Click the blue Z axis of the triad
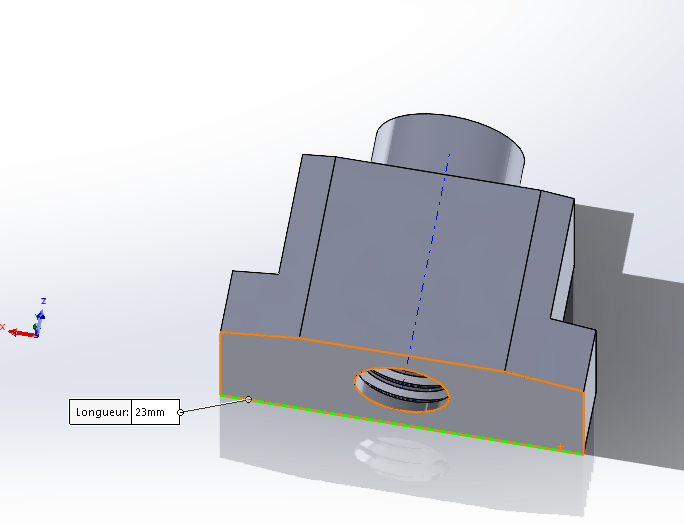Viewport: 684px width, 525px height. [42, 313]
